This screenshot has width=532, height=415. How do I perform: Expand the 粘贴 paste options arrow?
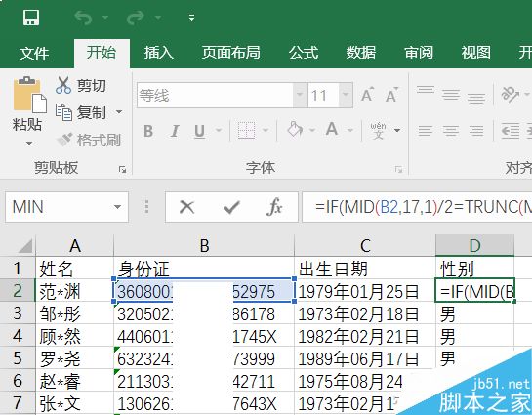pos(29,144)
